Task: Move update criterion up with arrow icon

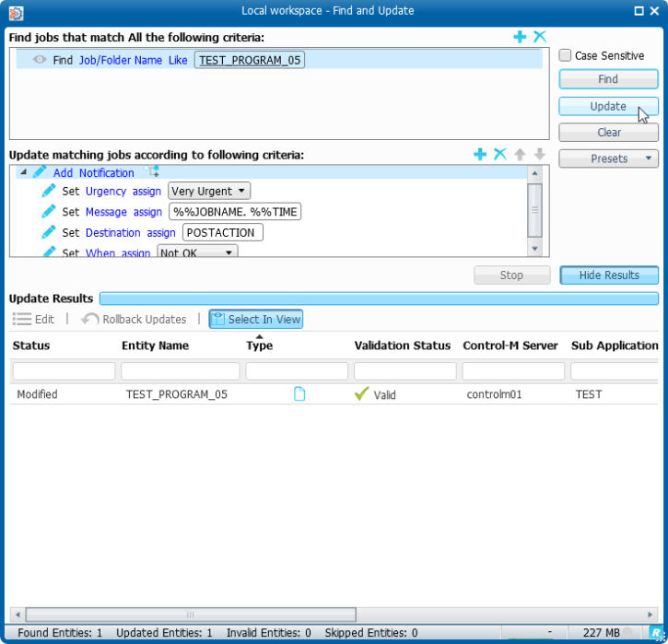Action: [521, 155]
